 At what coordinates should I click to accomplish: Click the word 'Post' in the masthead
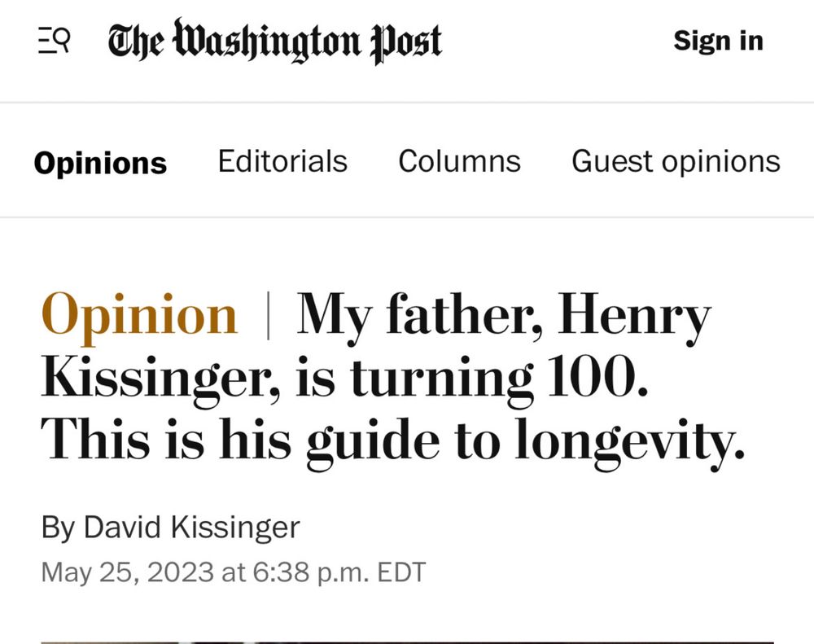pos(405,42)
